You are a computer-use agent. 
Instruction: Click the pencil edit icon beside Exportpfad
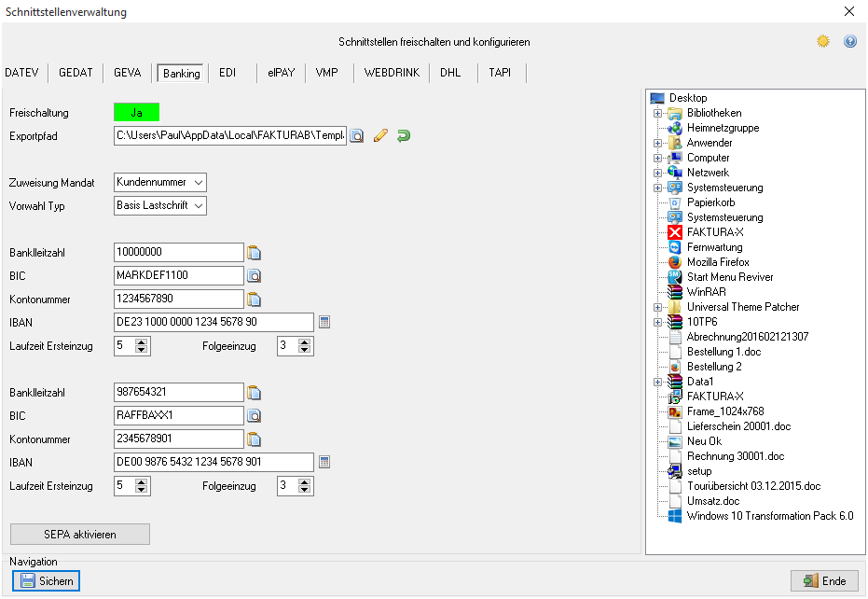click(x=380, y=136)
